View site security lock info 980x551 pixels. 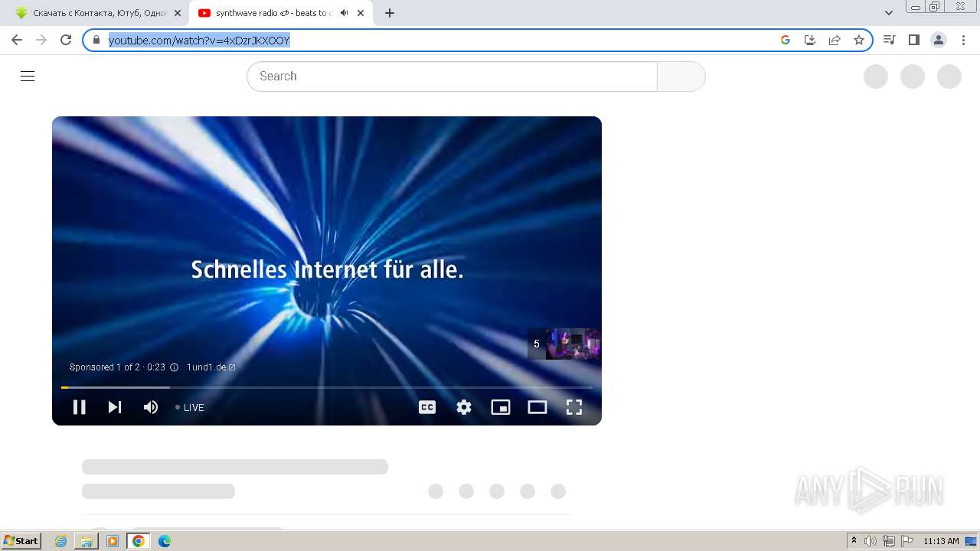(x=96, y=40)
